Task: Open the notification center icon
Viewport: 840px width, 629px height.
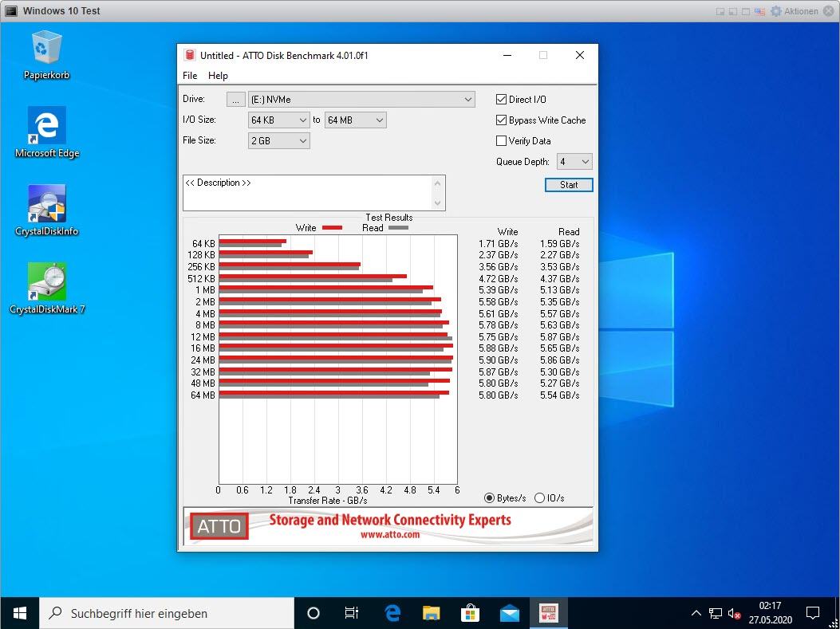Action: pos(813,613)
